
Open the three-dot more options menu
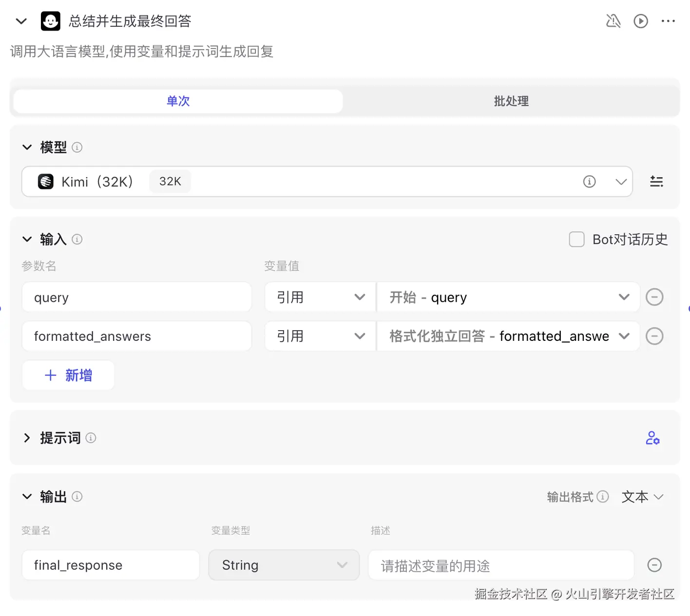[668, 21]
